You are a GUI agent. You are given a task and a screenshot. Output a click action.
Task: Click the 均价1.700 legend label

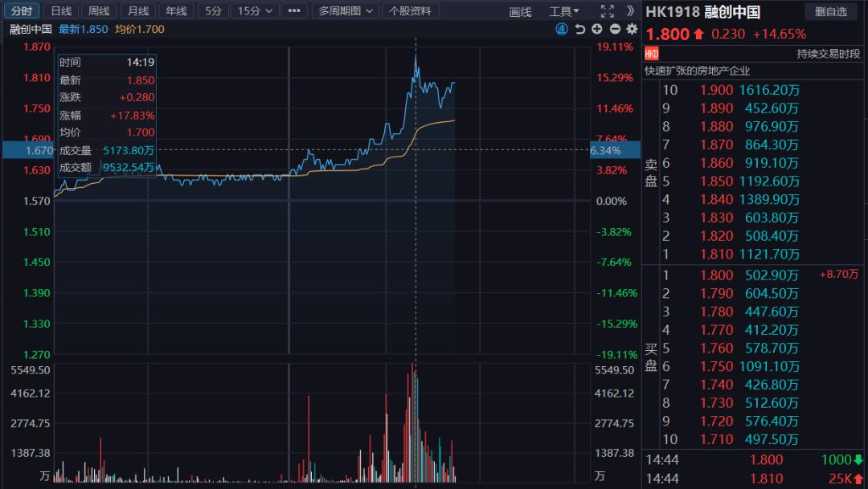(x=140, y=30)
